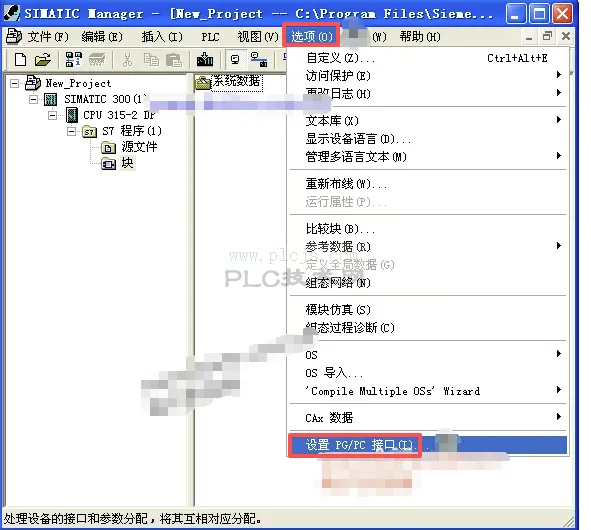
Task: Choose 比较块(B)... entry
Action: 428,228
